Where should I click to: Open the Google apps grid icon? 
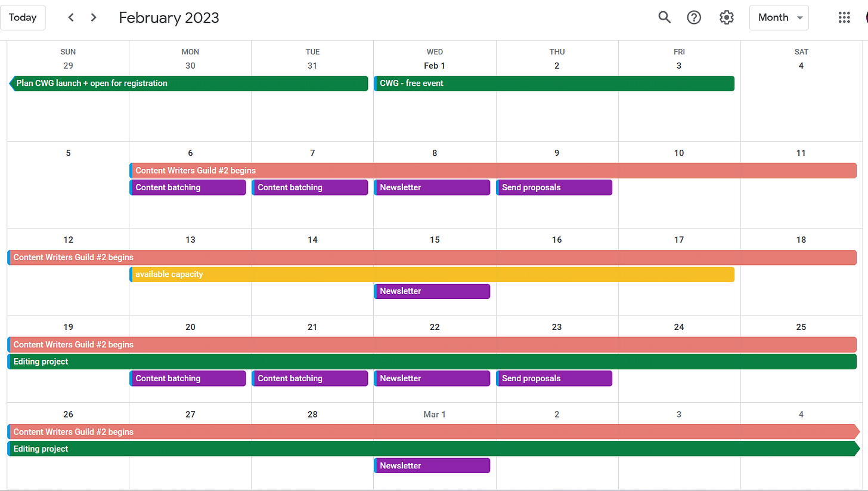tap(844, 17)
